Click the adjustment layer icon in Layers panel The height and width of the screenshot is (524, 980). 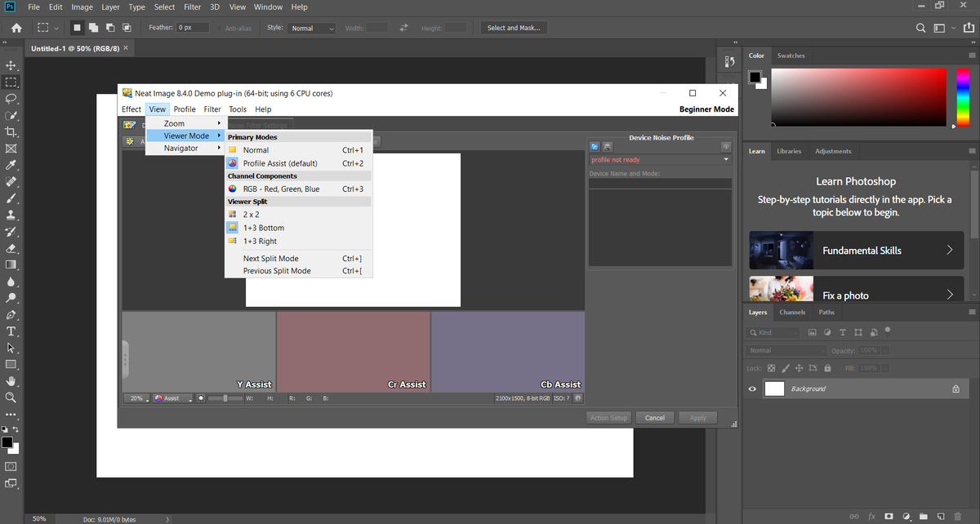(906, 516)
